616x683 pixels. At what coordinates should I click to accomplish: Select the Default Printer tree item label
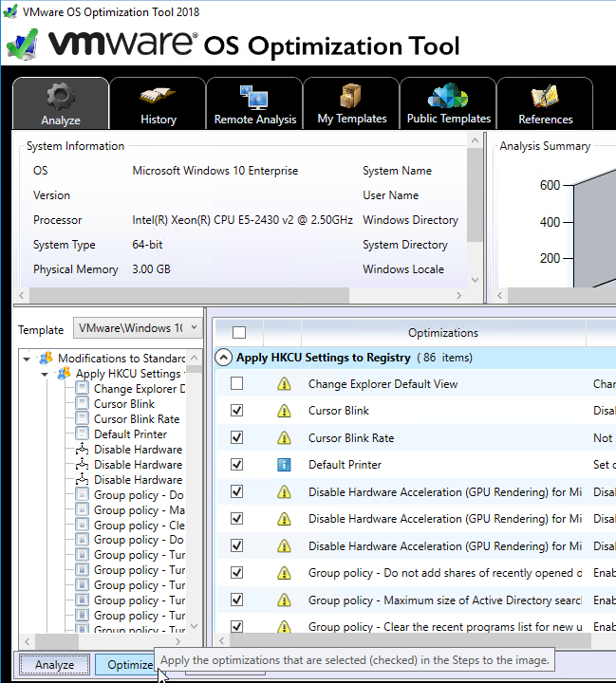(x=130, y=434)
